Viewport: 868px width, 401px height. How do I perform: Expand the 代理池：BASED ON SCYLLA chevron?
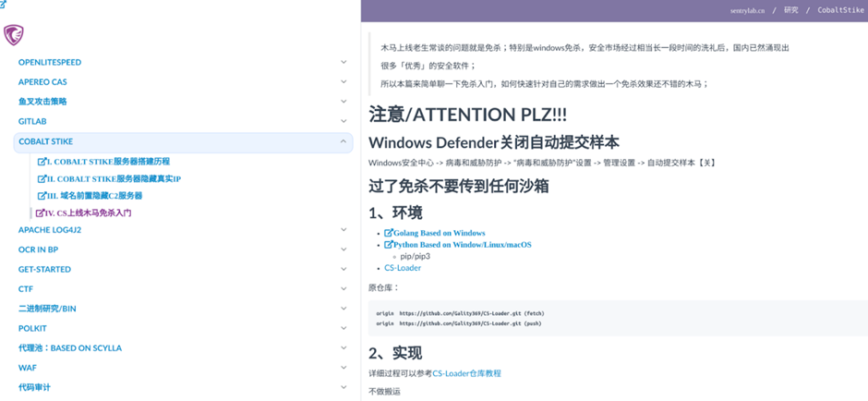tap(344, 347)
